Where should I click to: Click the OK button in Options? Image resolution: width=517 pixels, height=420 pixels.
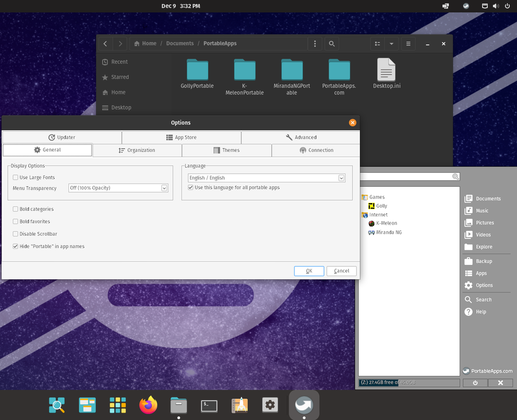309,271
